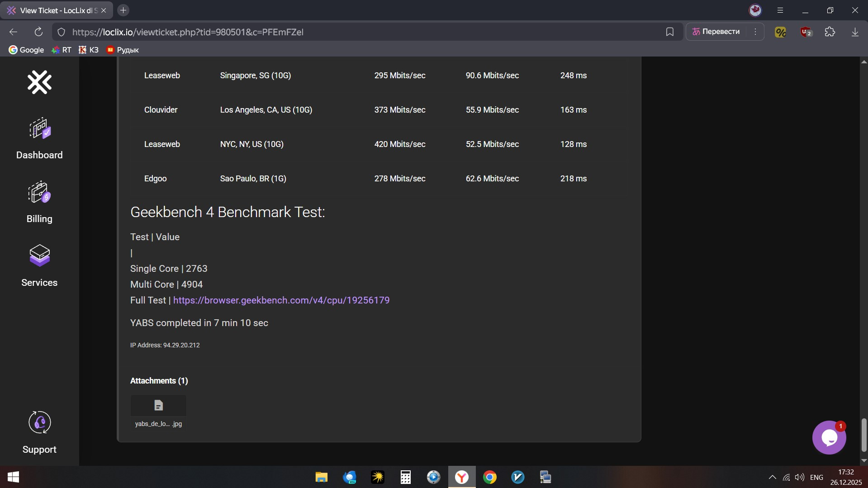
Task: Open the browser profile avatar
Action: [755, 10]
